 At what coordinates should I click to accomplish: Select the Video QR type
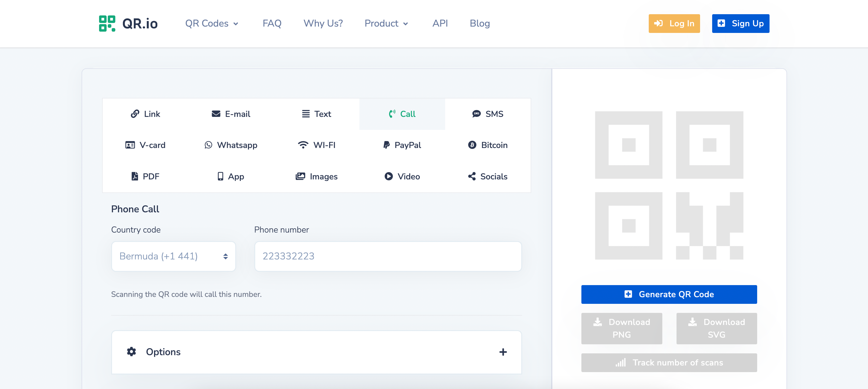point(402,176)
